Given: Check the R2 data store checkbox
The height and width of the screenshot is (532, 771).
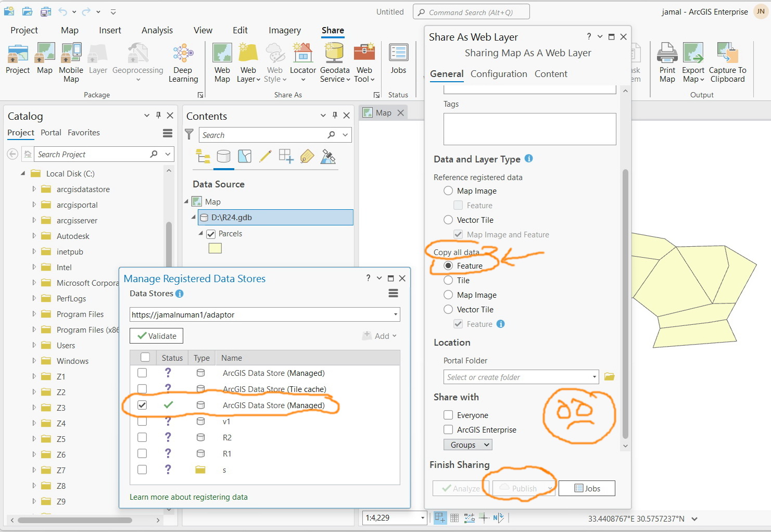Looking at the screenshot, I should point(142,438).
